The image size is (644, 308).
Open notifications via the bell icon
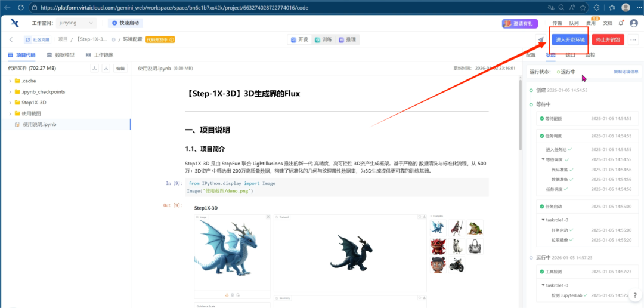coord(621,23)
